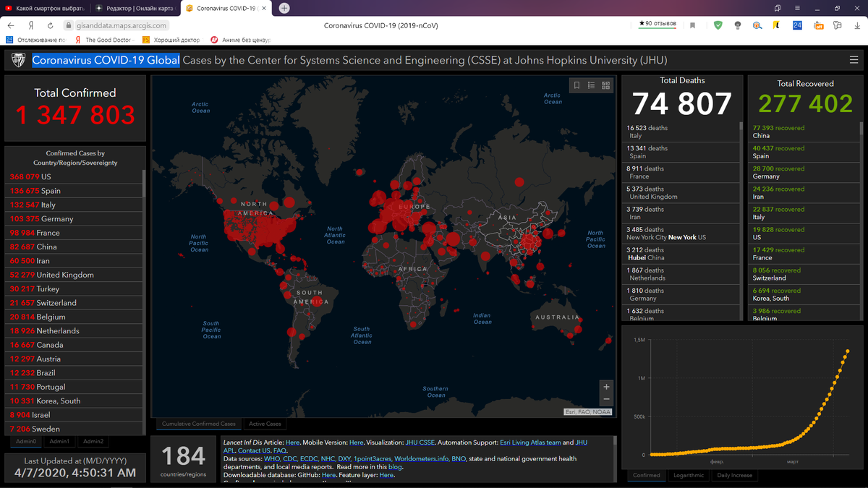Open the map legend list icon

(x=592, y=85)
